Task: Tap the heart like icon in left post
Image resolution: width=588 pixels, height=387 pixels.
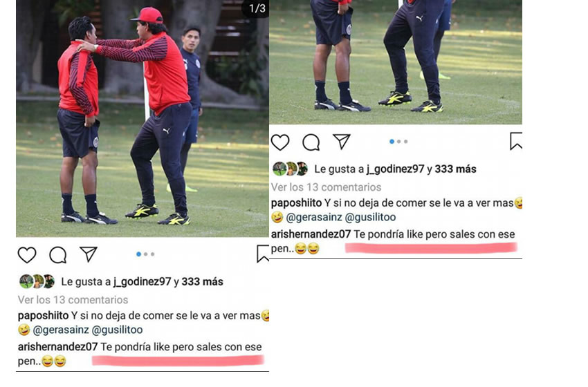Action: 27,255
